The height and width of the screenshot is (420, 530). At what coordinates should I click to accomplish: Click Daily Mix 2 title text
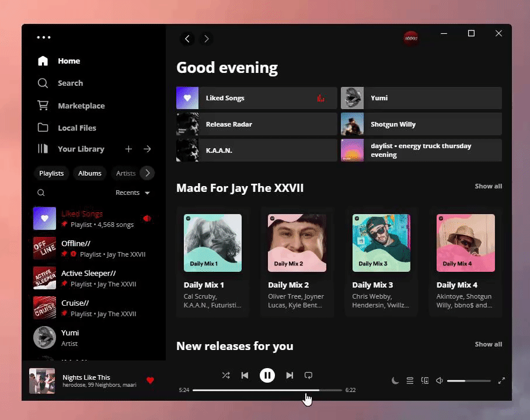[x=288, y=285]
